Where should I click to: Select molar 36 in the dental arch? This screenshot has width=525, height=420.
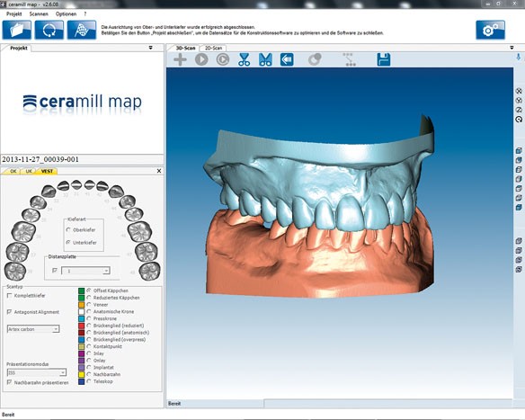(x=23, y=232)
